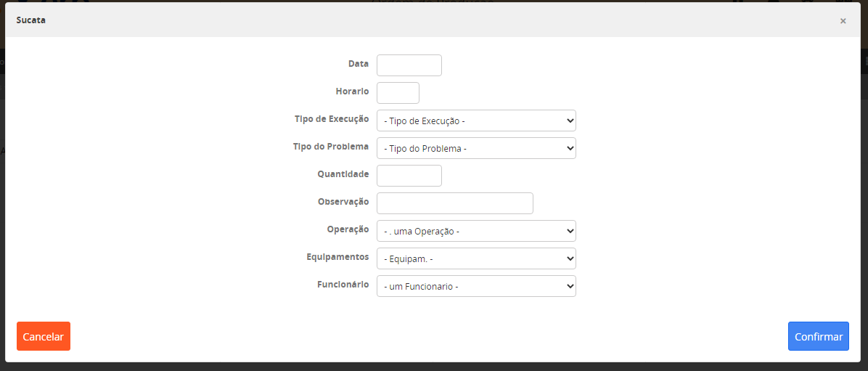868x371 pixels.
Task: Click the Observação label
Action: click(x=343, y=202)
